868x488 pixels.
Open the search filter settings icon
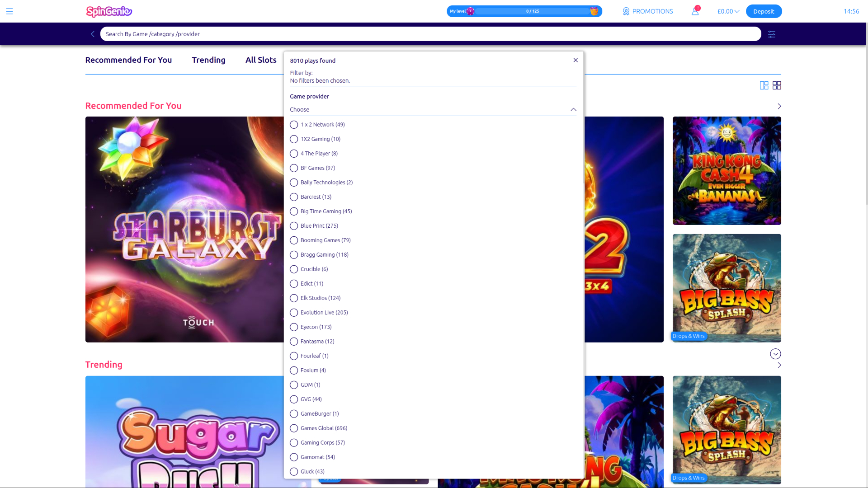tap(771, 34)
